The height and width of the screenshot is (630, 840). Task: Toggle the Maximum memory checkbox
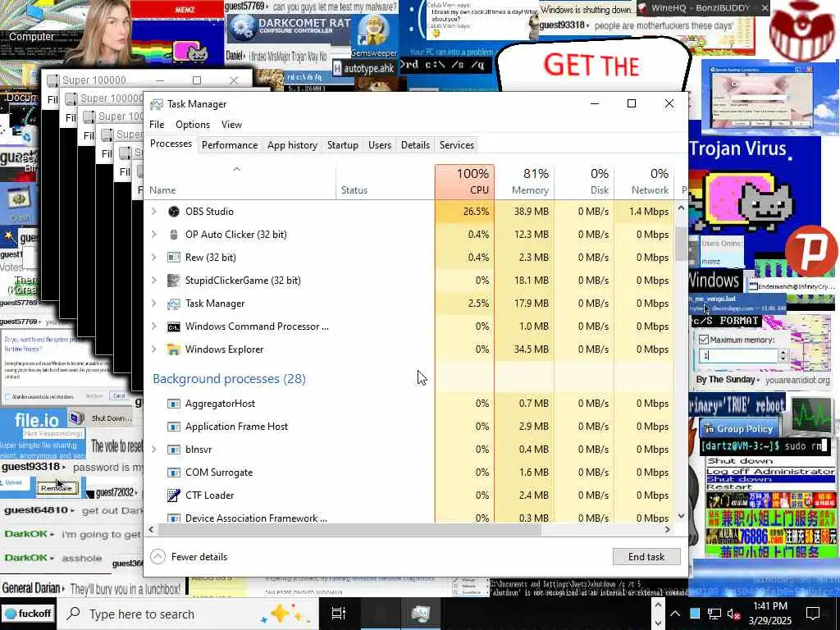tap(704, 340)
